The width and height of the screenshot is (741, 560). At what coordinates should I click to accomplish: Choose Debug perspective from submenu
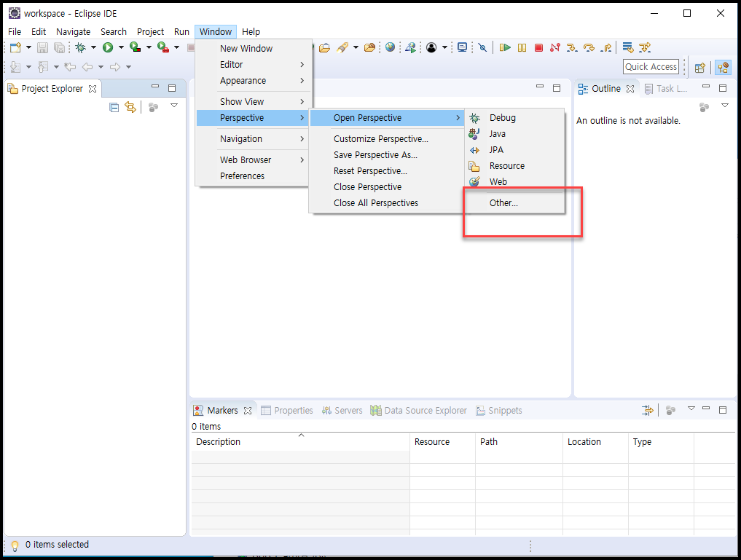(x=515, y=117)
